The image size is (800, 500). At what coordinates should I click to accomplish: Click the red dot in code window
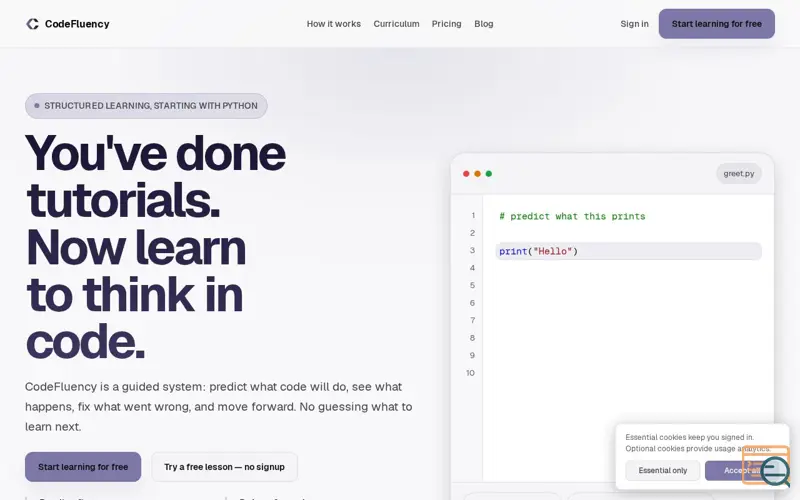pyautogui.click(x=466, y=174)
